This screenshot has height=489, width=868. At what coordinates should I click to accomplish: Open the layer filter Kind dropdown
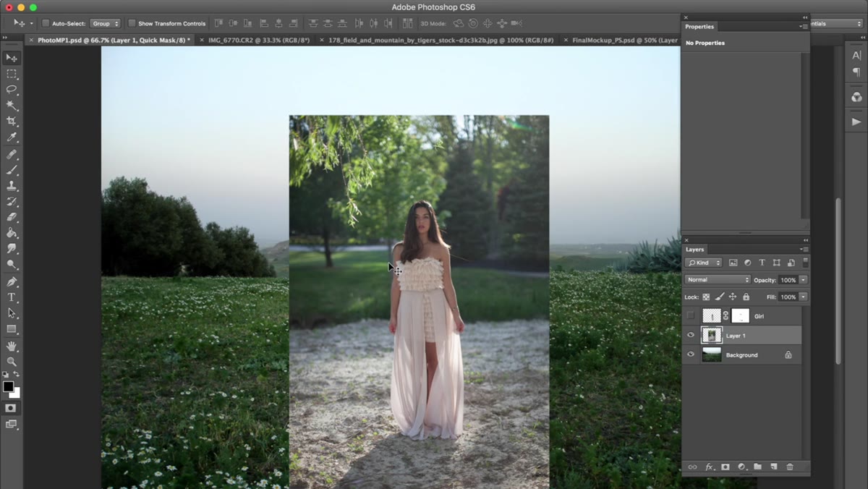click(704, 263)
